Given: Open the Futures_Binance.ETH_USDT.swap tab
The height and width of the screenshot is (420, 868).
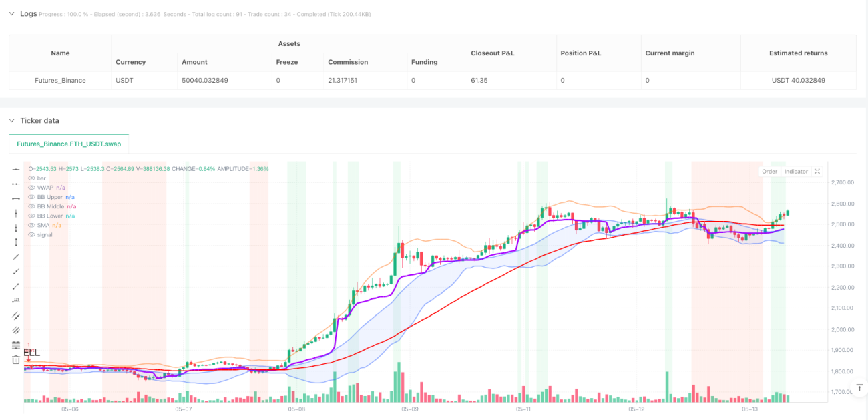Looking at the screenshot, I should point(69,144).
